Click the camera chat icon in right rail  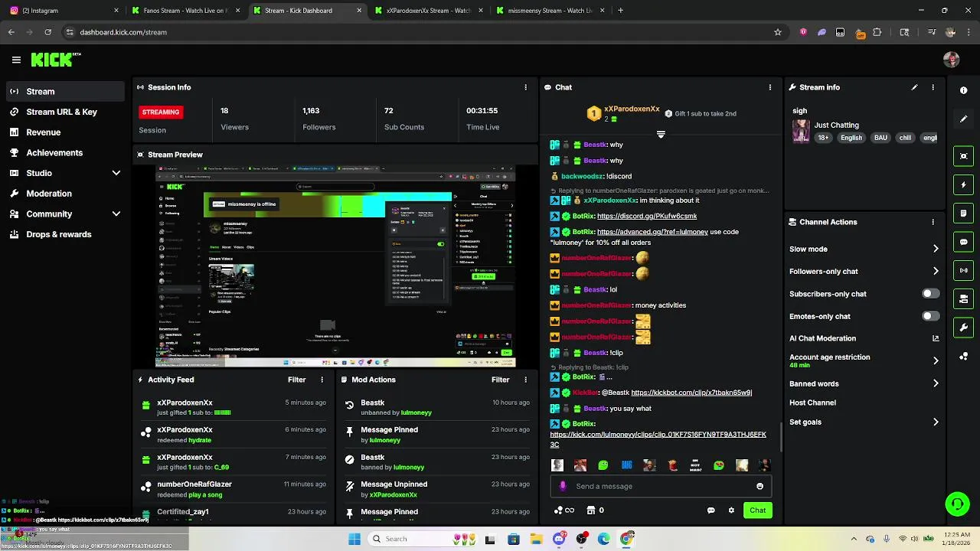click(x=963, y=299)
